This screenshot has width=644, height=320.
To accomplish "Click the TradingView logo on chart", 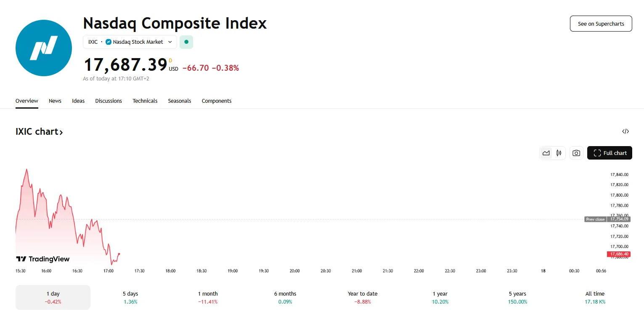I will click(43, 259).
